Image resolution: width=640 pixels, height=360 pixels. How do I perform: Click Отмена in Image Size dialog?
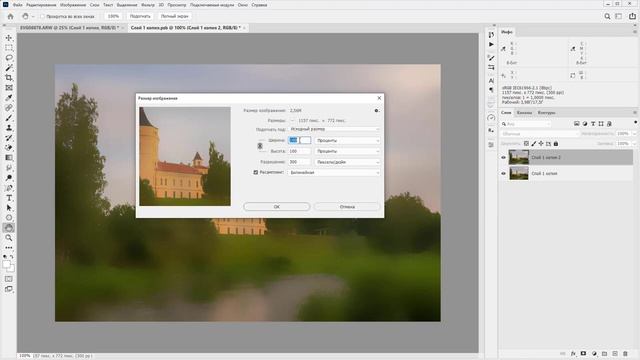coord(347,207)
